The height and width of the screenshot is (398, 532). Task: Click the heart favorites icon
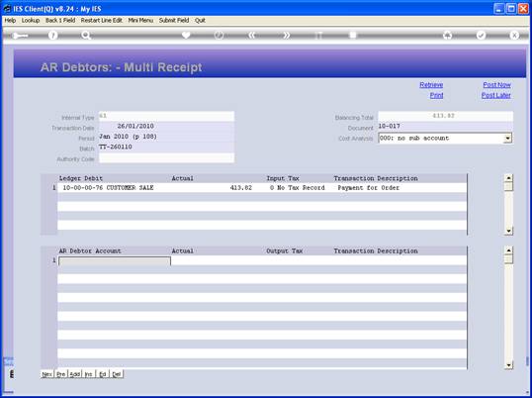click(186, 36)
